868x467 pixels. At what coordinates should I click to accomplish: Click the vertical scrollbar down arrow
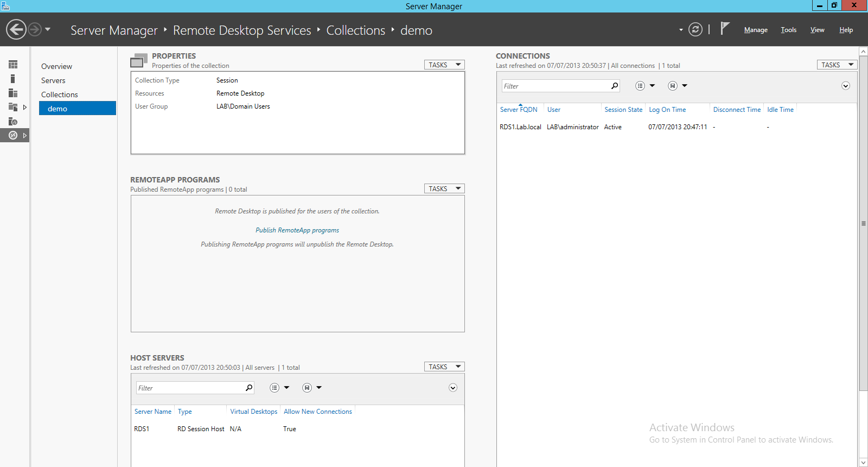point(864,463)
